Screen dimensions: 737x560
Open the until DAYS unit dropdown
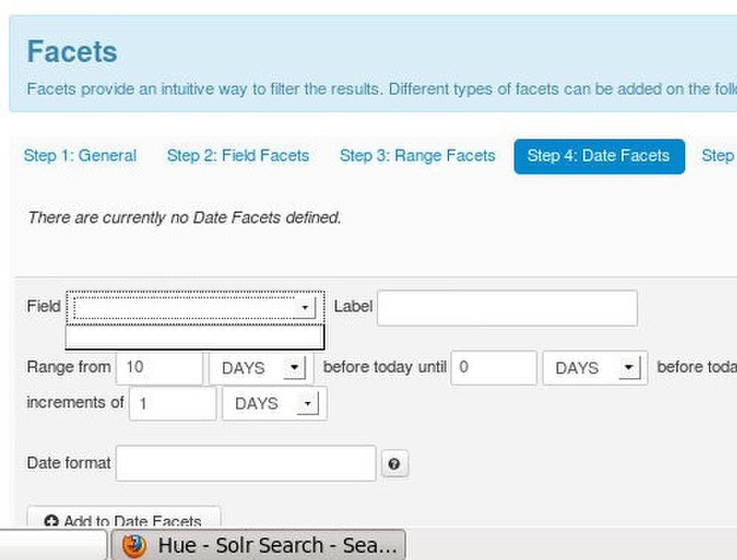tap(595, 368)
